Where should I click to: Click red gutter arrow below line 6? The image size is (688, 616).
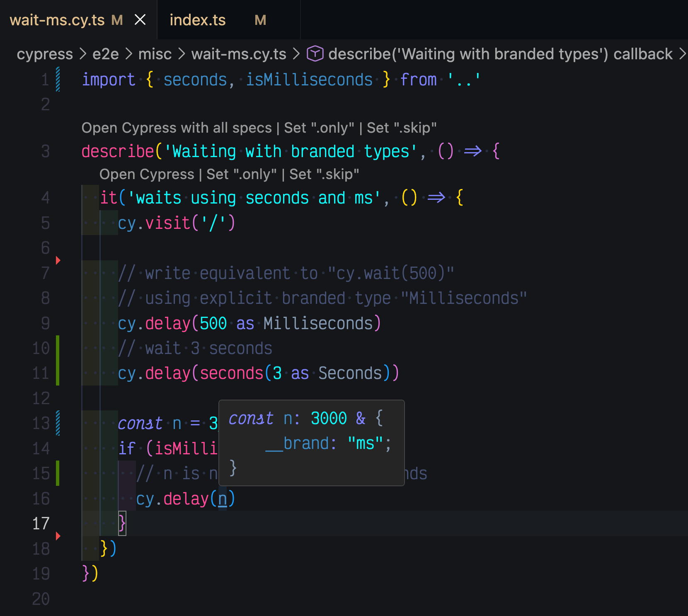(58, 260)
